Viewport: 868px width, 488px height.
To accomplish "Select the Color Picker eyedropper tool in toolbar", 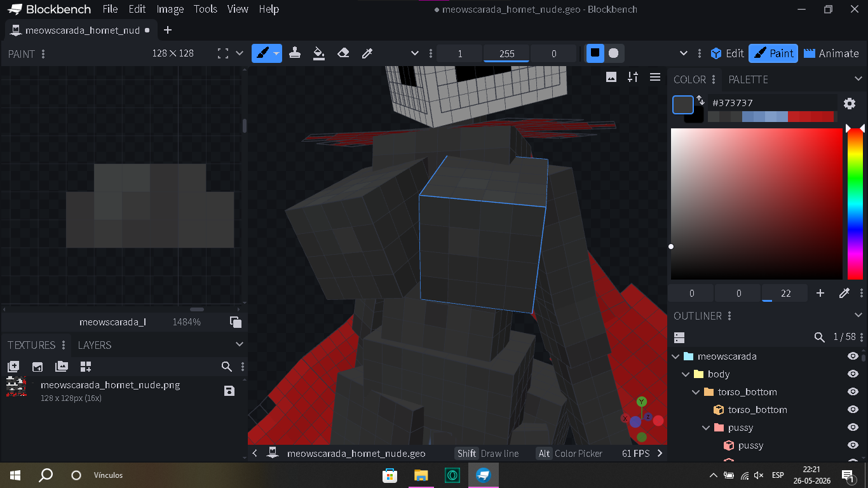I will [x=367, y=53].
